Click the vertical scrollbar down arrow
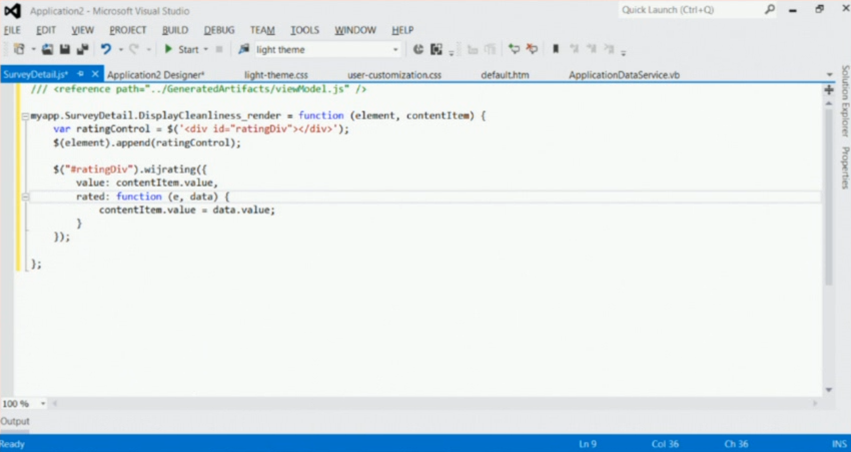The width and height of the screenshot is (851, 452). (829, 390)
